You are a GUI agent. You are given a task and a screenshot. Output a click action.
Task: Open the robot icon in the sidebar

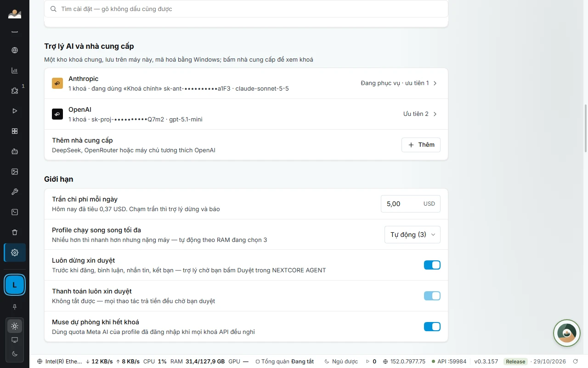coord(15,151)
